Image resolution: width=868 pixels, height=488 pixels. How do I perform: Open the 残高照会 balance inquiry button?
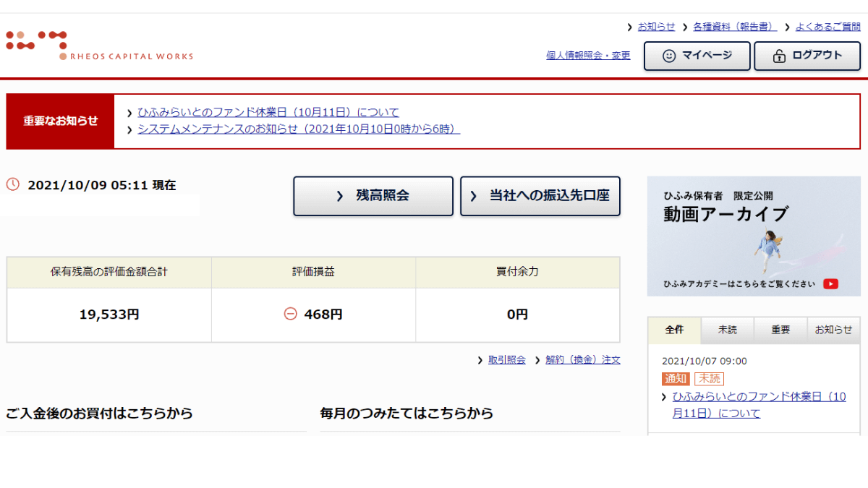point(373,196)
